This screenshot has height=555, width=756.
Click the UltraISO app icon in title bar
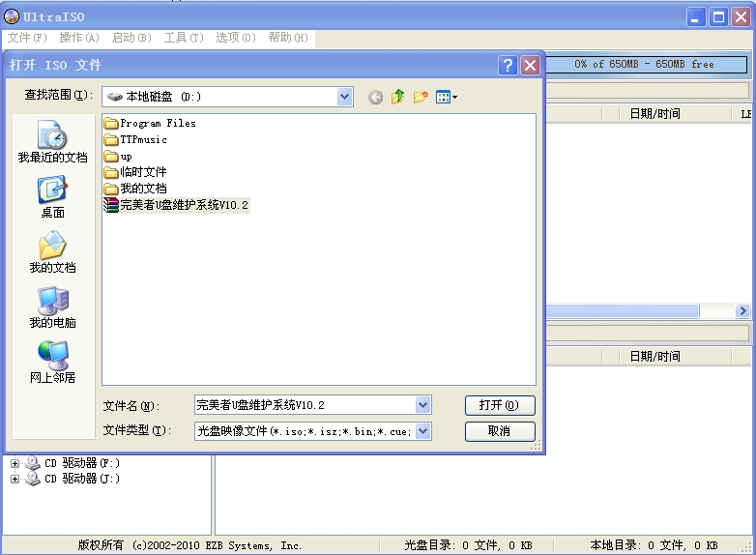(11, 16)
